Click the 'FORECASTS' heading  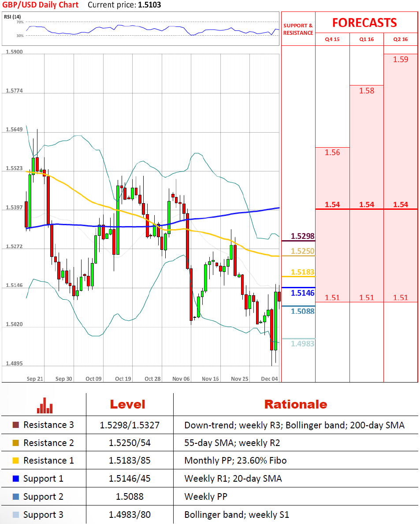(364, 23)
